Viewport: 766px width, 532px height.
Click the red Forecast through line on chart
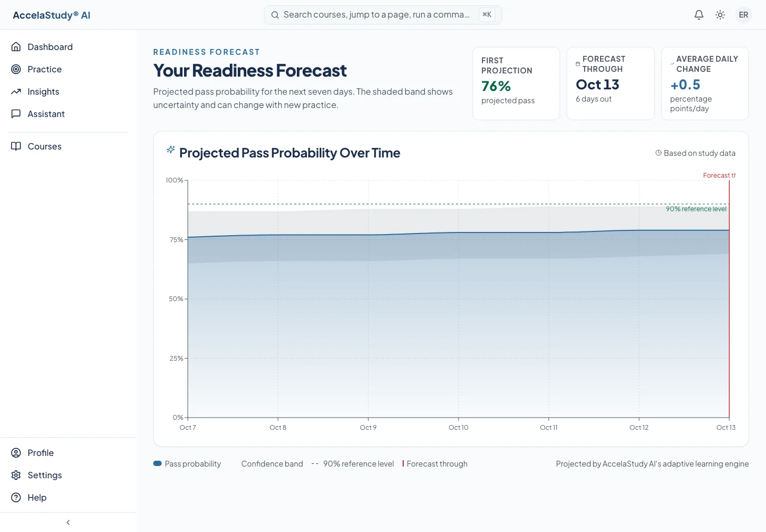click(x=729, y=298)
